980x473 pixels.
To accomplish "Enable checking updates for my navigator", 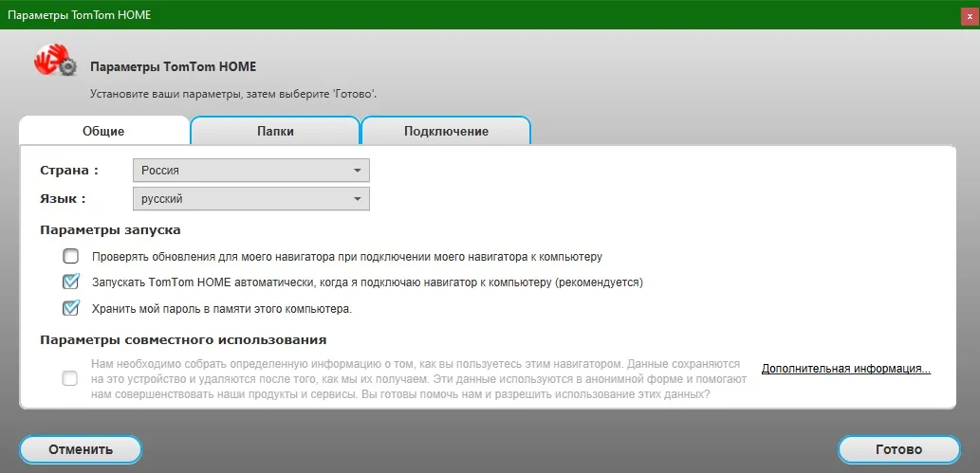I will [x=70, y=256].
